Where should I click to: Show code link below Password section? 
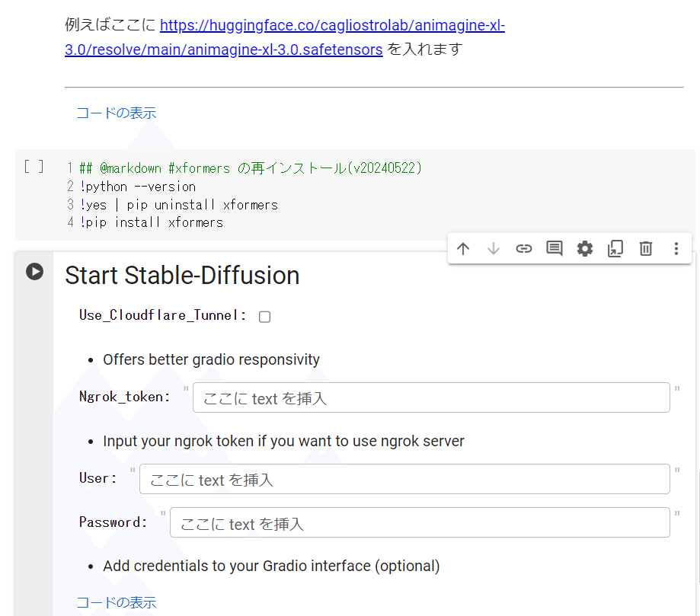pyautogui.click(x=116, y=602)
